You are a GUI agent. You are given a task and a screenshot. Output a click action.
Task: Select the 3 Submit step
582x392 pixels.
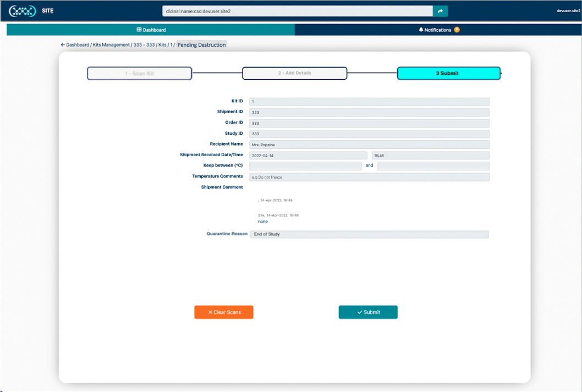coord(449,73)
